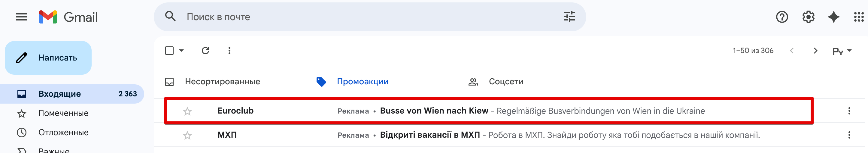Open the input language Ру dropdown
The height and width of the screenshot is (153, 868).
coord(842,51)
